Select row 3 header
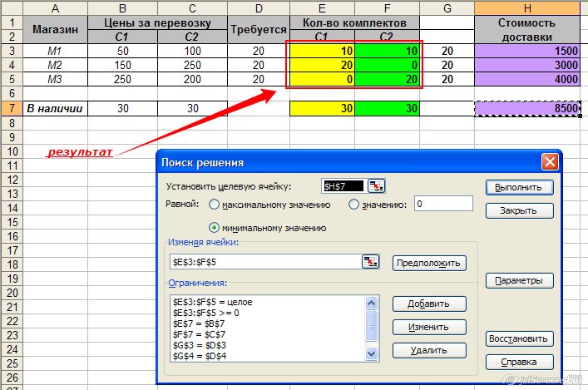Viewport: 588px width, 390px height. [x=12, y=51]
